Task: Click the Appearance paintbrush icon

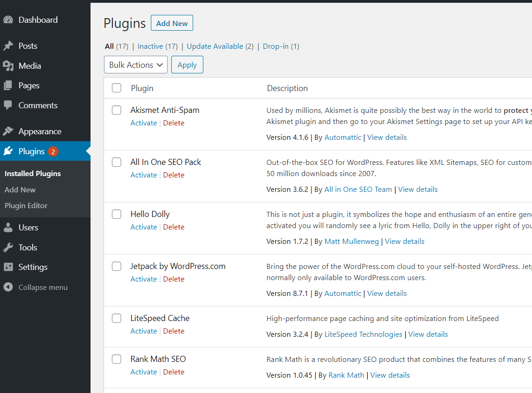Action: [x=8, y=131]
